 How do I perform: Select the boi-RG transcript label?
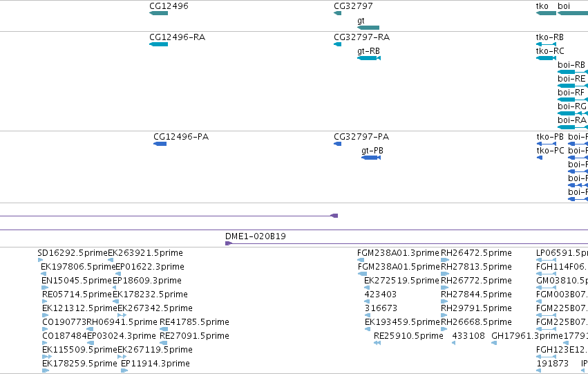[571, 106]
